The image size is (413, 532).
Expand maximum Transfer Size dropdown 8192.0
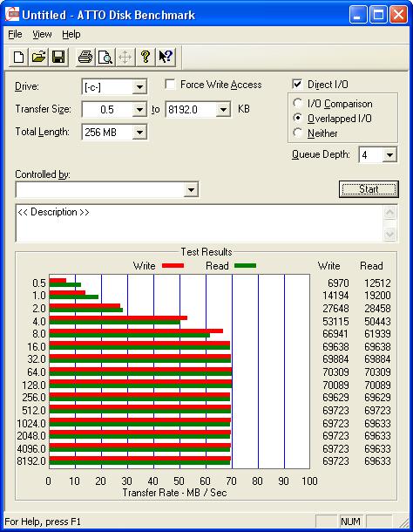(223, 110)
